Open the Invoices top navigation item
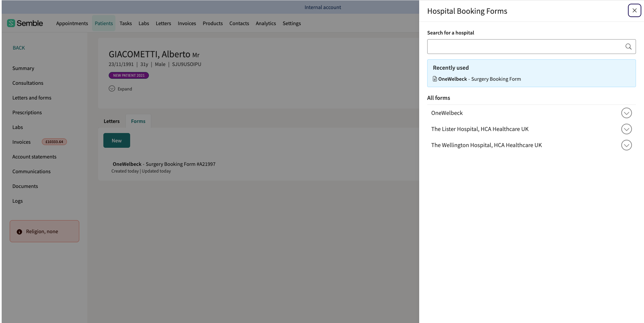The width and height of the screenshot is (644, 323). pos(187,23)
